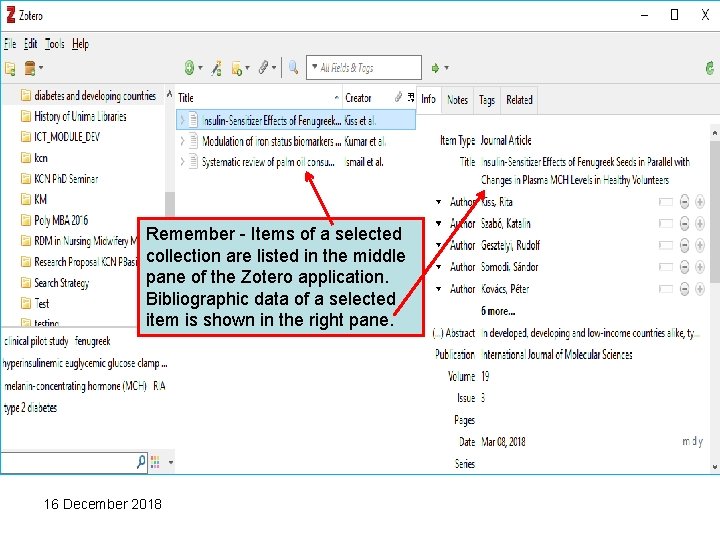This screenshot has height=540, width=720.
Task: Add author after Somodi, Sándor plus
Action: pyautogui.click(x=699, y=267)
